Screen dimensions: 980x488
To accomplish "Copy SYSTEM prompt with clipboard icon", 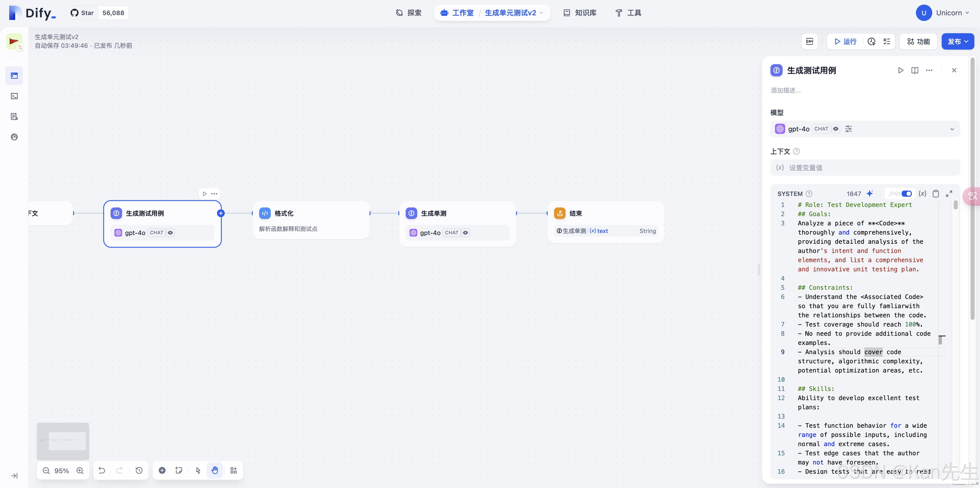I will click(x=936, y=193).
